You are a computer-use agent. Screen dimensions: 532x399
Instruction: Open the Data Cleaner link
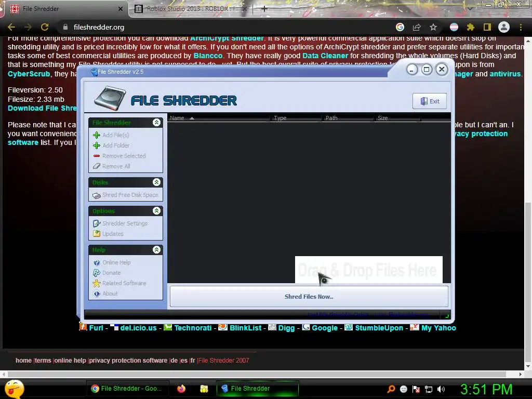325,56
